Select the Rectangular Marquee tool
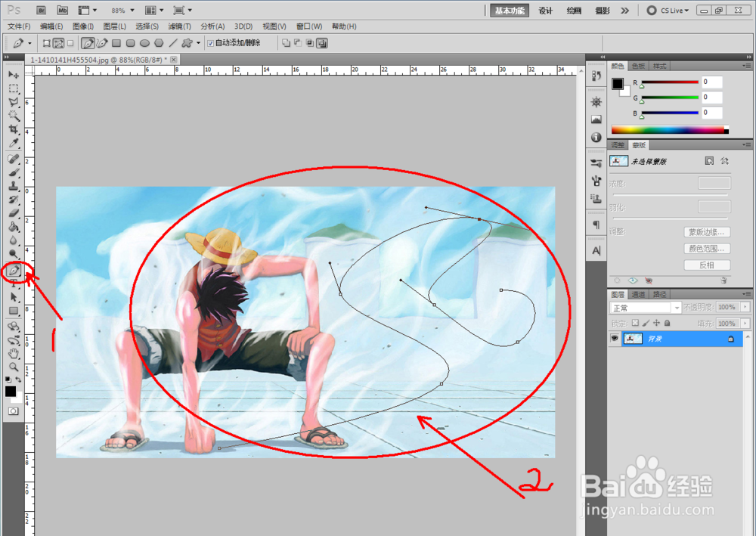Screen dimensions: 756x536 coord(14,88)
